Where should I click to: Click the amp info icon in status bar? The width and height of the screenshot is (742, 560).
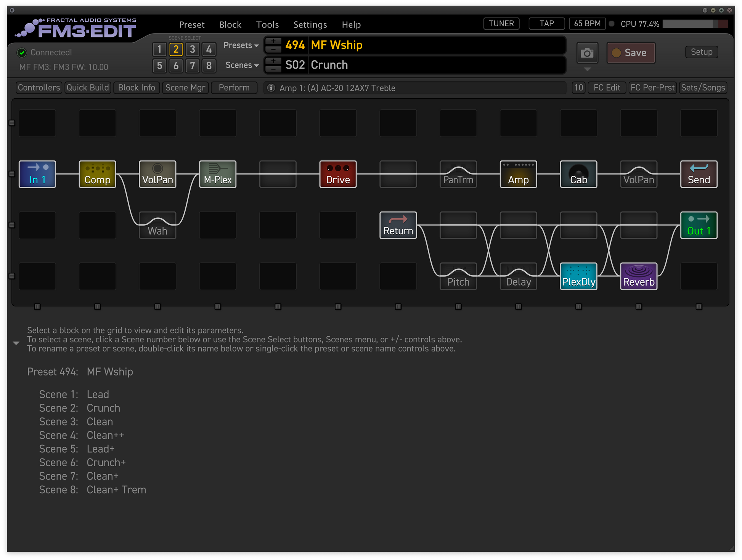click(271, 88)
